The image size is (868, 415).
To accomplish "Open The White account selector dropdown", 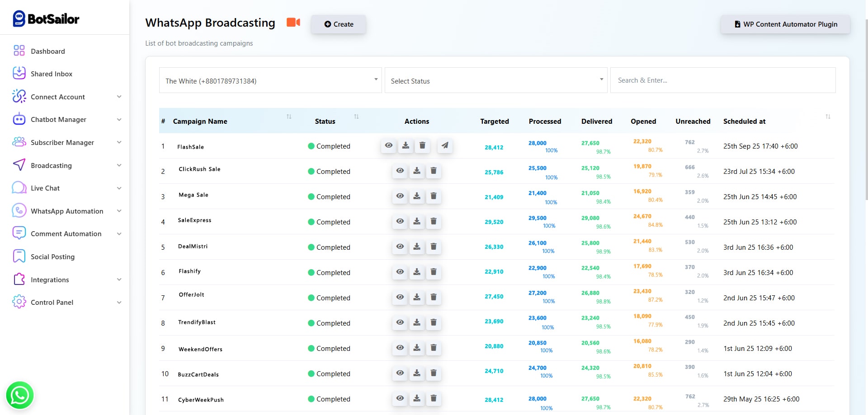I will pos(270,80).
